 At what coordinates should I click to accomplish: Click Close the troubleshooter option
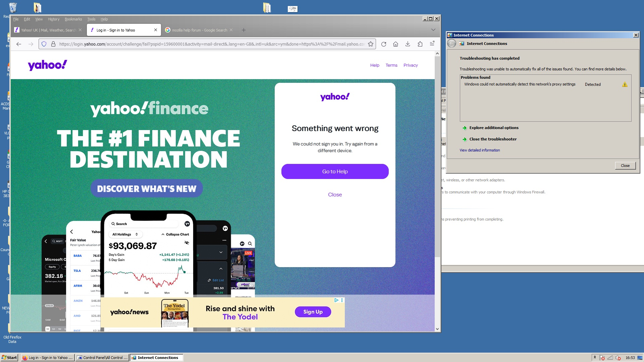click(x=493, y=139)
